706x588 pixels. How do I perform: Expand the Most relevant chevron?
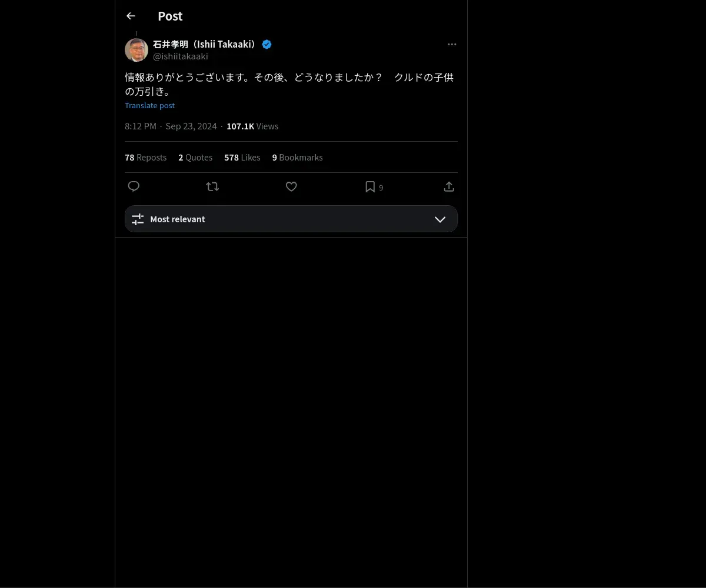tap(440, 219)
